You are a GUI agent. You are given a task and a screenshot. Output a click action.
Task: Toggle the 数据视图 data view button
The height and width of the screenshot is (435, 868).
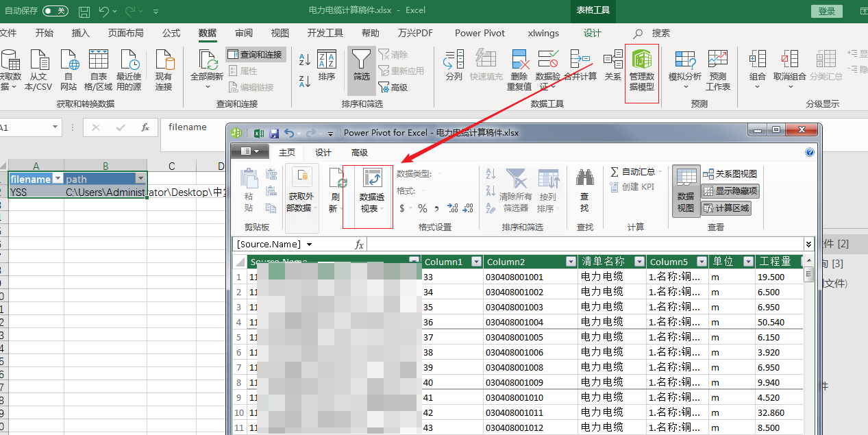(x=686, y=190)
